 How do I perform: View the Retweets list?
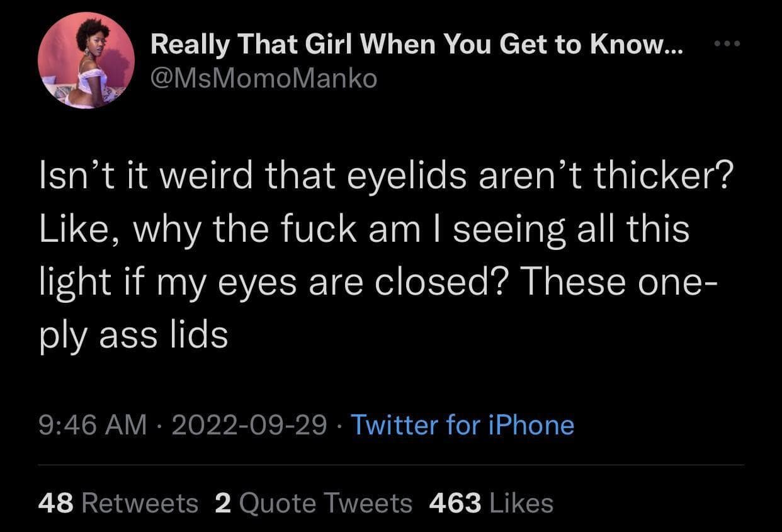click(x=140, y=503)
